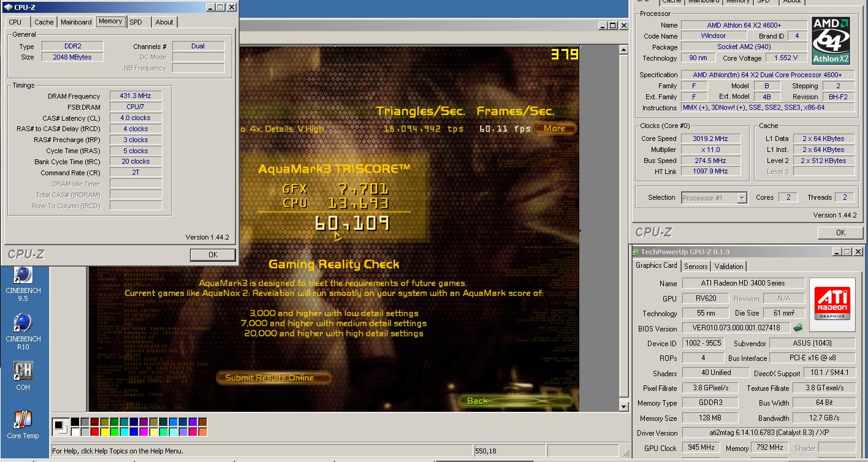Click OK in the CPU-Z Memory window
Image resolution: width=868 pixels, height=462 pixels.
point(213,255)
